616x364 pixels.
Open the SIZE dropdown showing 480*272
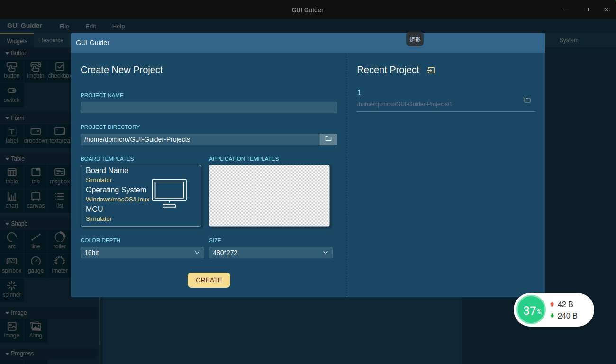(x=271, y=253)
